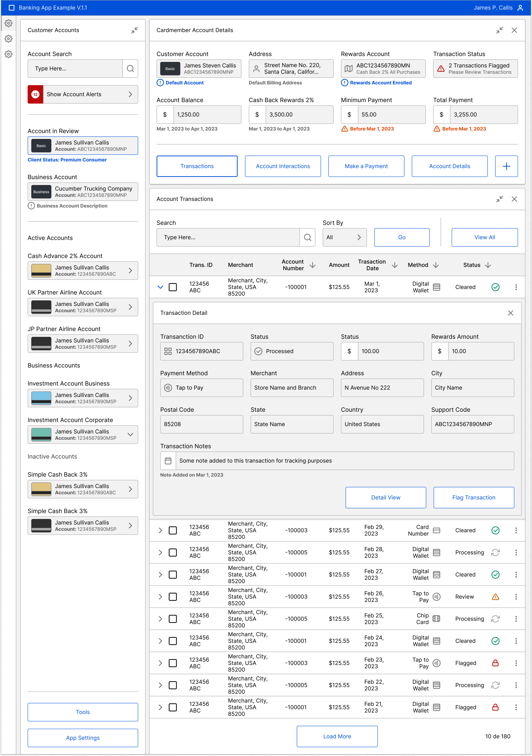
Task: Click the plus button next to Account Details
Action: pos(506,166)
